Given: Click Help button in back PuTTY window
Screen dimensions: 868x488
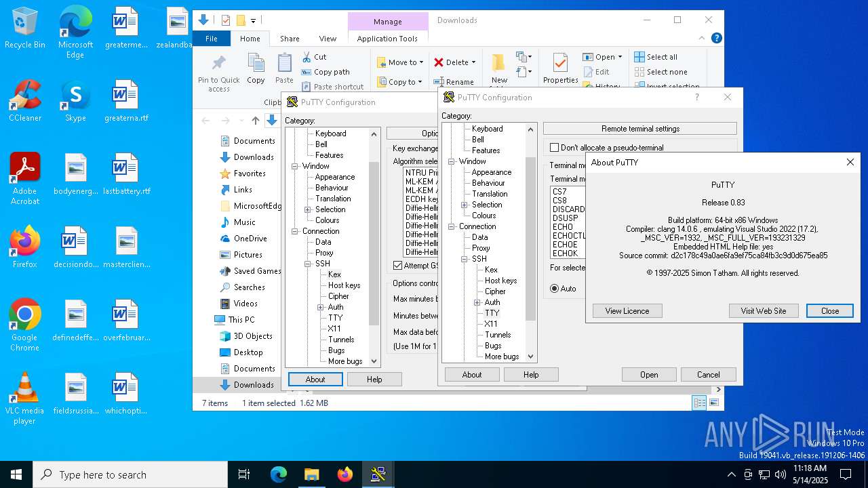Looking at the screenshot, I should 374,380.
